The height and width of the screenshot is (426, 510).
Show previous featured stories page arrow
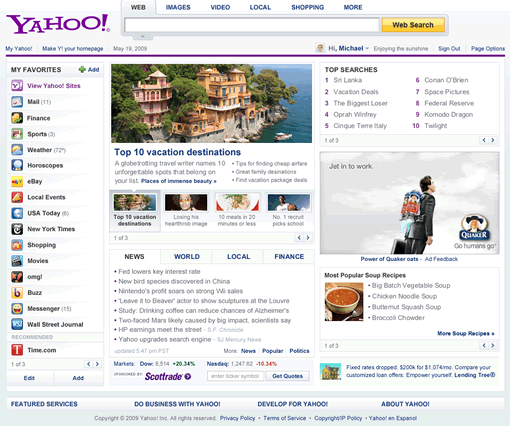[x=299, y=238]
